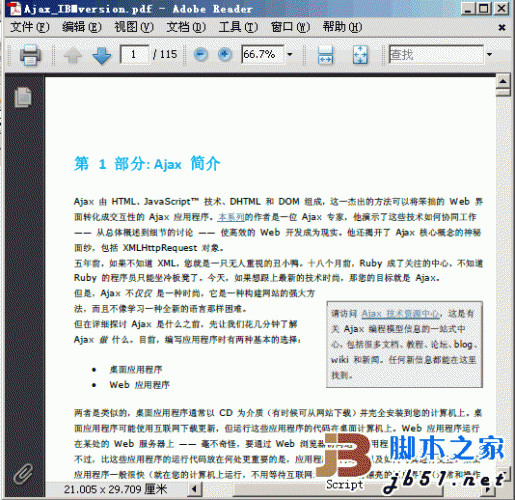The image size is (515, 500).
Task: Click the vertical scrollbar up arrow
Action: click(x=503, y=81)
